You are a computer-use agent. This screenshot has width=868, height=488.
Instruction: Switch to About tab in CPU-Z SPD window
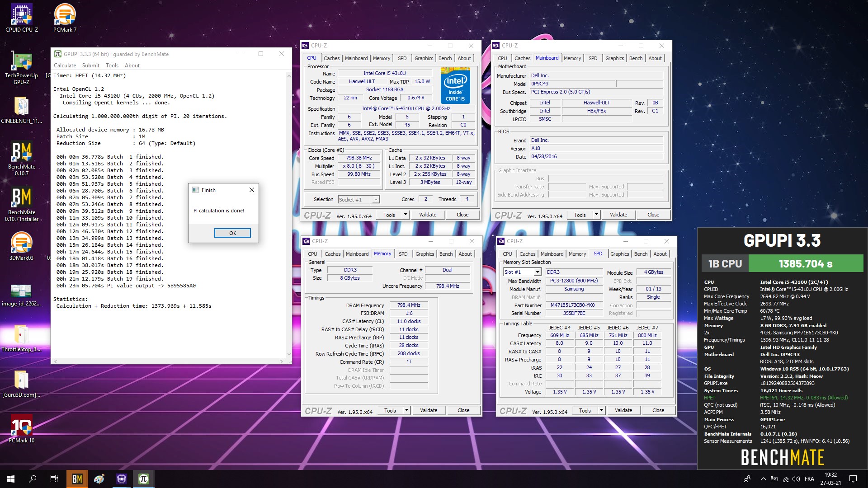660,254
